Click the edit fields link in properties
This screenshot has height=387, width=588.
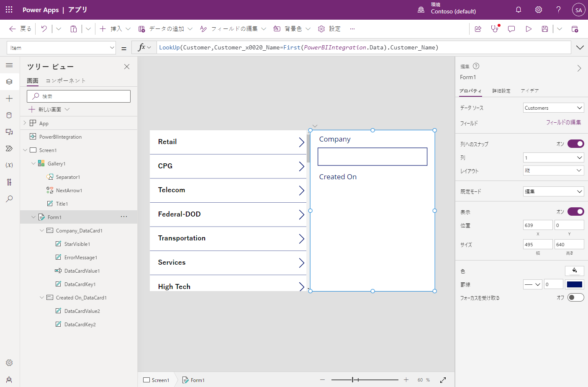point(563,122)
